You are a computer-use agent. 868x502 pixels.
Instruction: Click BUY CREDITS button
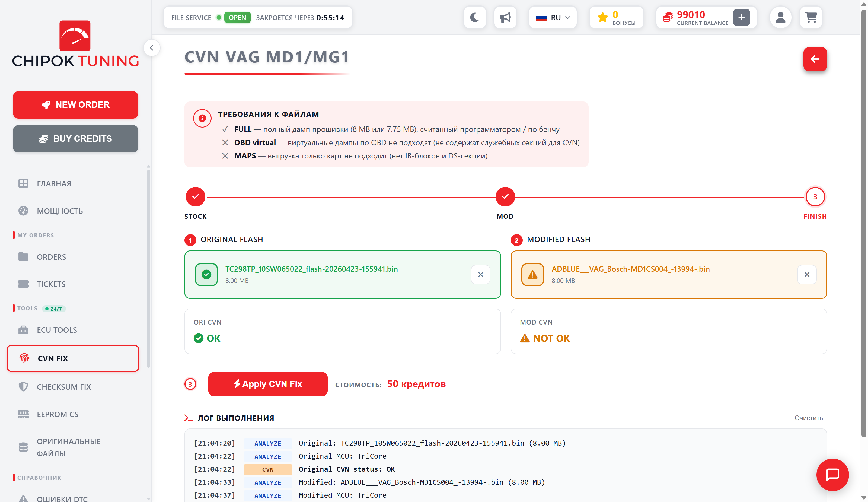tap(75, 138)
